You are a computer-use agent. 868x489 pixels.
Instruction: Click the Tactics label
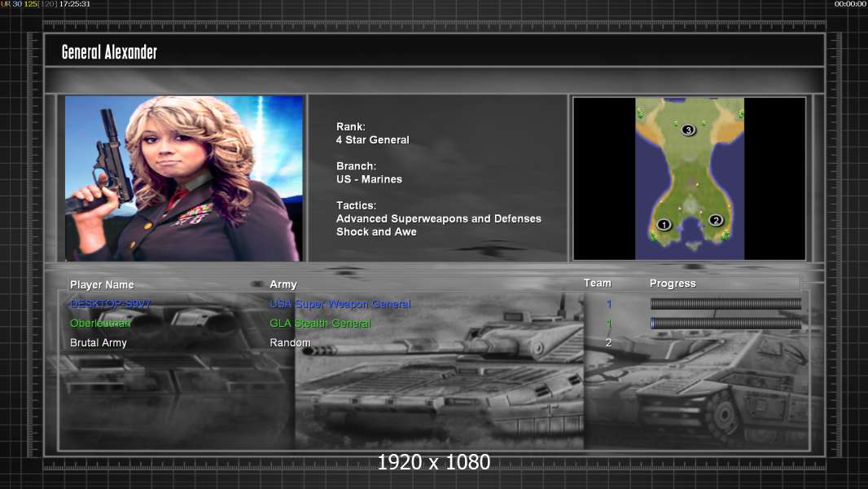(x=356, y=205)
